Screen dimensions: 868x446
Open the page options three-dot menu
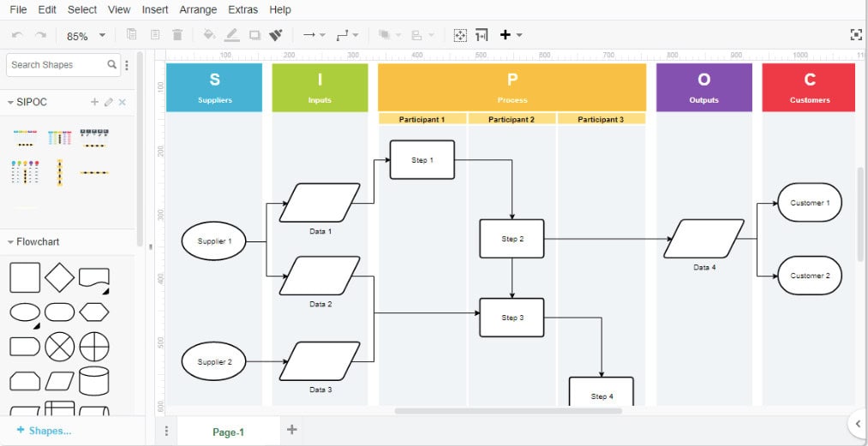166,431
